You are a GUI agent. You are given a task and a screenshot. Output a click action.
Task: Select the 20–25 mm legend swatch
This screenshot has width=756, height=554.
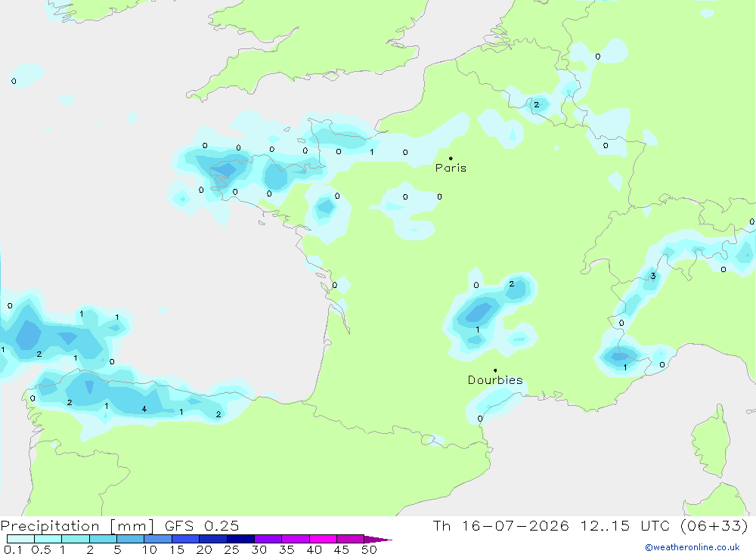(x=213, y=539)
